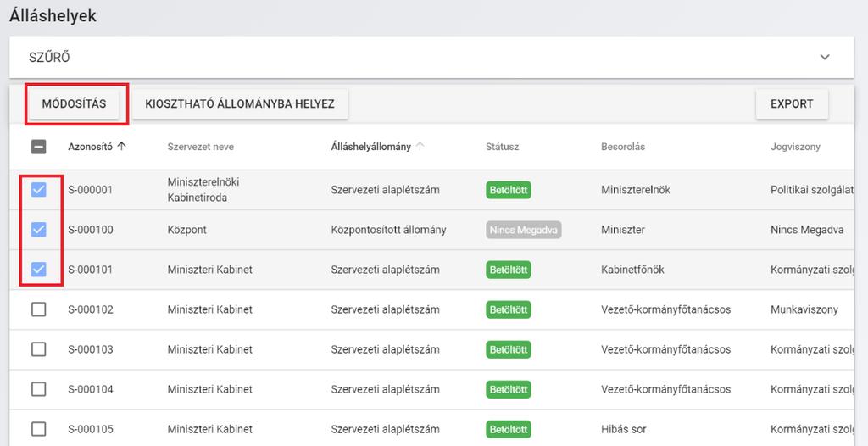Click KIOSZTHATÓ ÁLLOMÁNYBA HELYEZ button
The height and width of the screenshot is (446, 868).
pyautogui.click(x=240, y=104)
